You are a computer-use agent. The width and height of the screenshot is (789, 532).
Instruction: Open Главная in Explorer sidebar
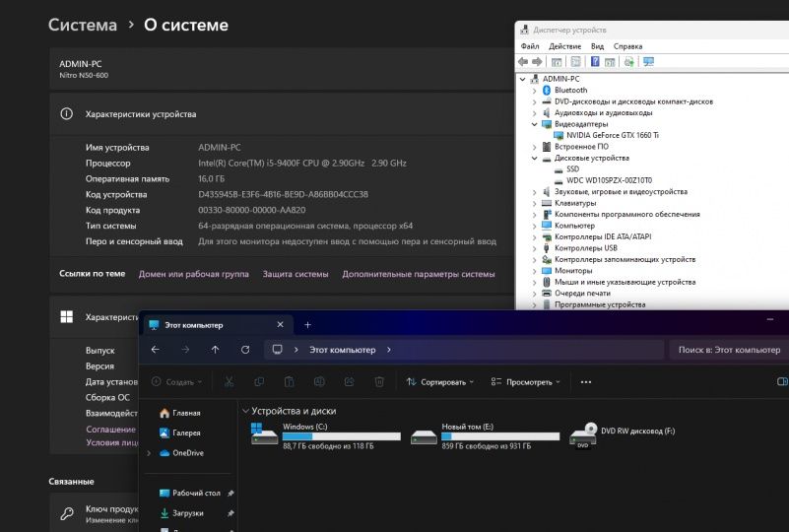[x=179, y=413]
